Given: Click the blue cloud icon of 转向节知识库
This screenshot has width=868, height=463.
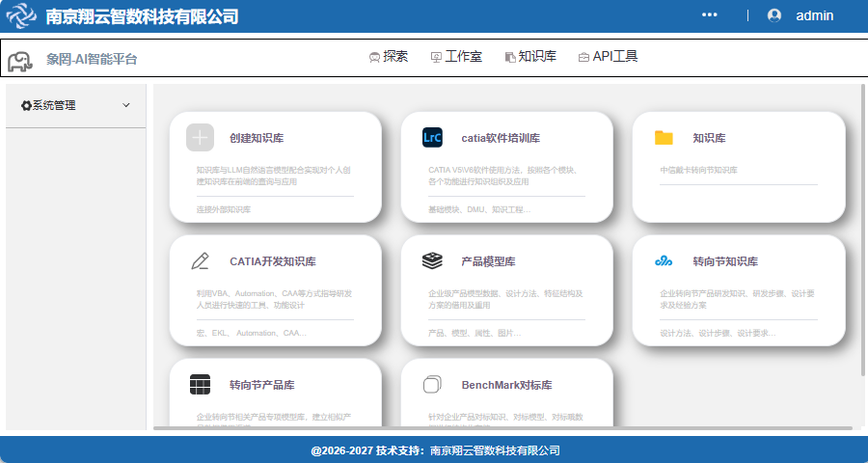Looking at the screenshot, I should coord(664,260).
